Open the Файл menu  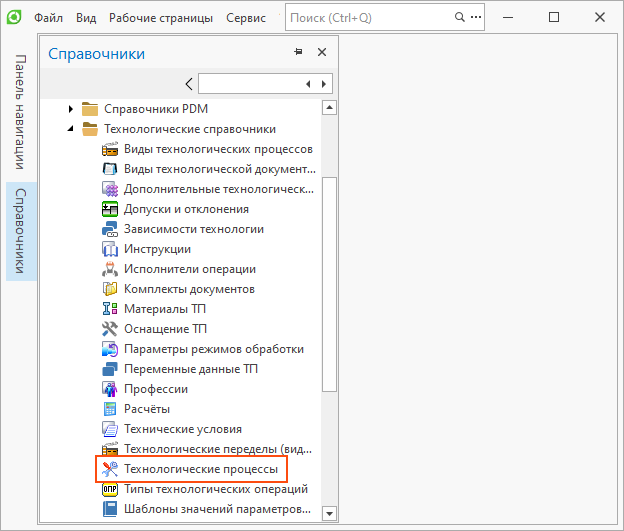pyautogui.click(x=49, y=18)
